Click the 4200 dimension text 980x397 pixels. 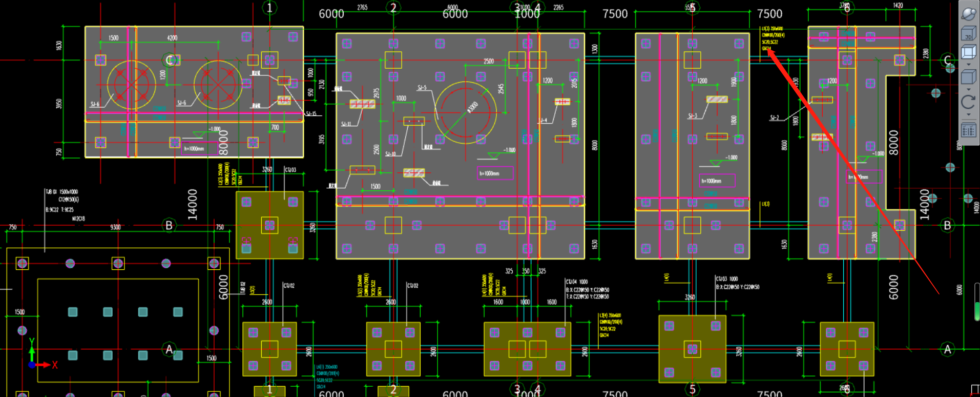coord(172,38)
